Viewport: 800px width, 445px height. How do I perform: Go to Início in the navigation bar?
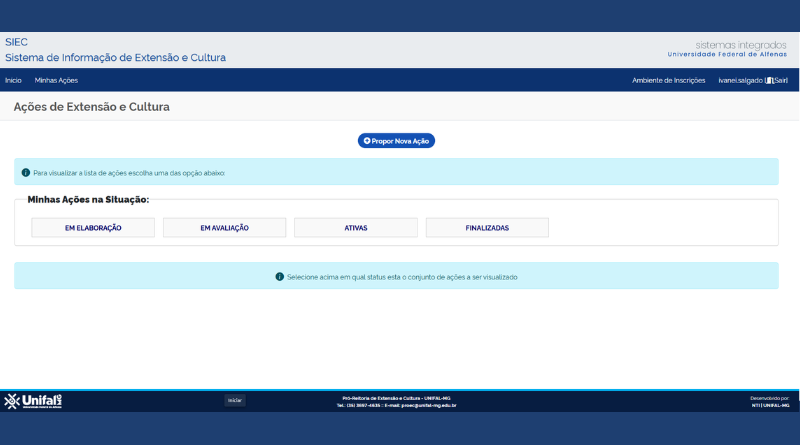click(13, 80)
